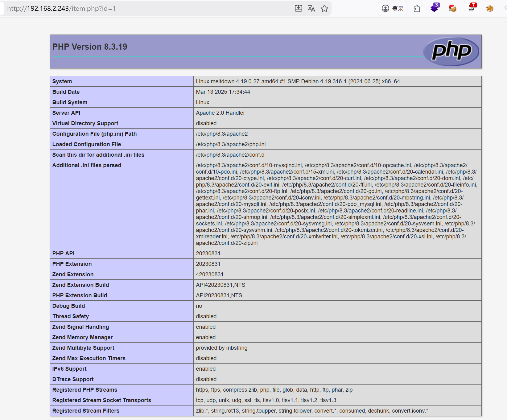Click the Build Date value cell
The width and height of the screenshot is (507, 420).
point(223,92)
